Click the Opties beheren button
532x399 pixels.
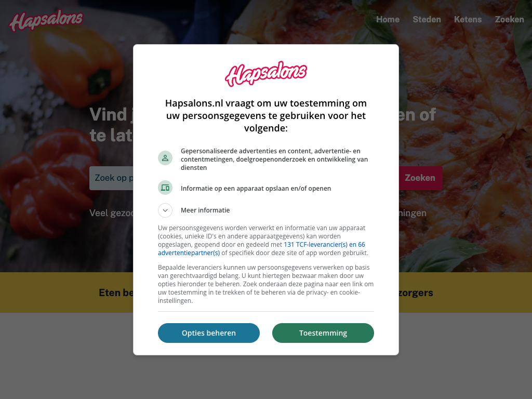[209, 333]
